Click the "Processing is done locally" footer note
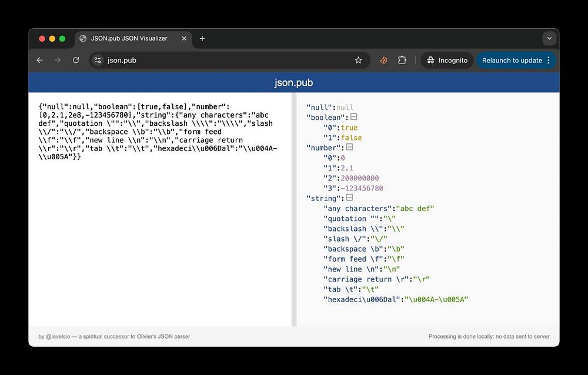This screenshot has height=375, width=588. click(x=489, y=336)
